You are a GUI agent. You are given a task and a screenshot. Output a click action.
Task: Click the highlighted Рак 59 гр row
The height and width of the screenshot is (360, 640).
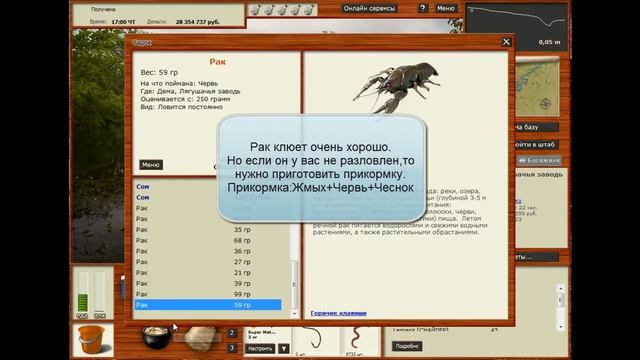tap(208, 304)
